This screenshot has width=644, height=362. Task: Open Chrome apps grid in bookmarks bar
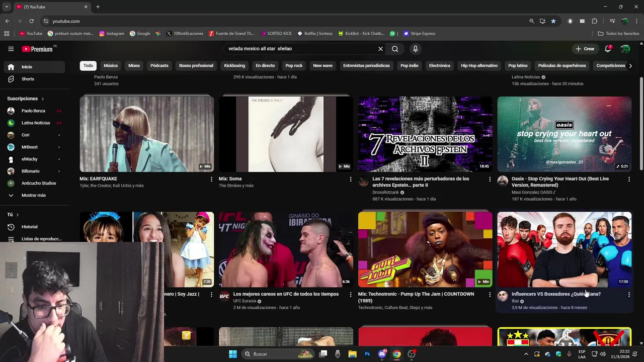point(7,34)
